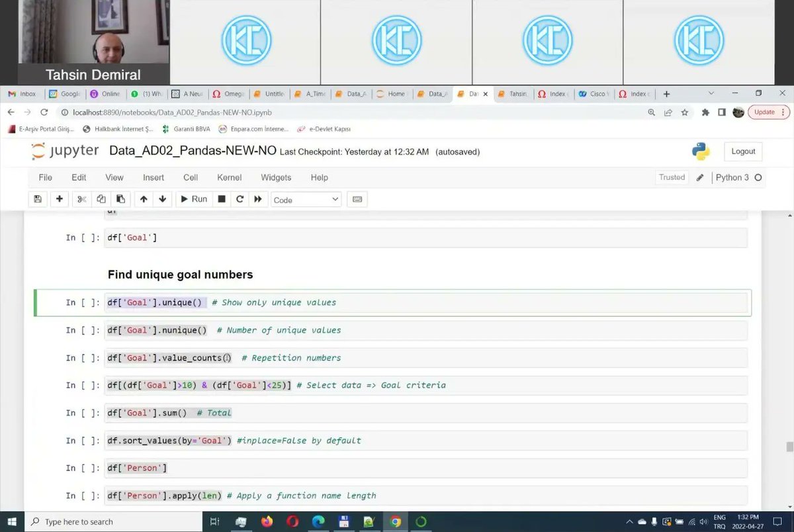Click the df['Goal'].sum() code cell
Image resolution: width=794 pixels, height=532 pixels.
pyautogui.click(x=425, y=413)
